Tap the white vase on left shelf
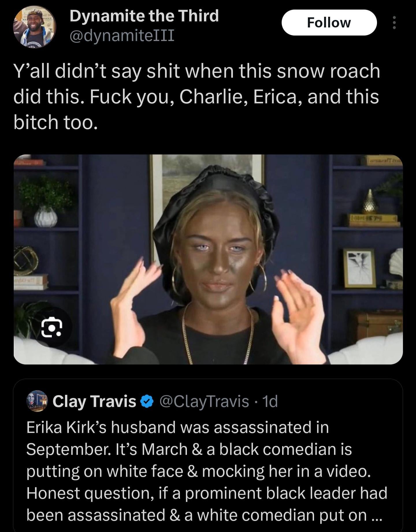Screen dimensions: 416x532 [46, 216]
